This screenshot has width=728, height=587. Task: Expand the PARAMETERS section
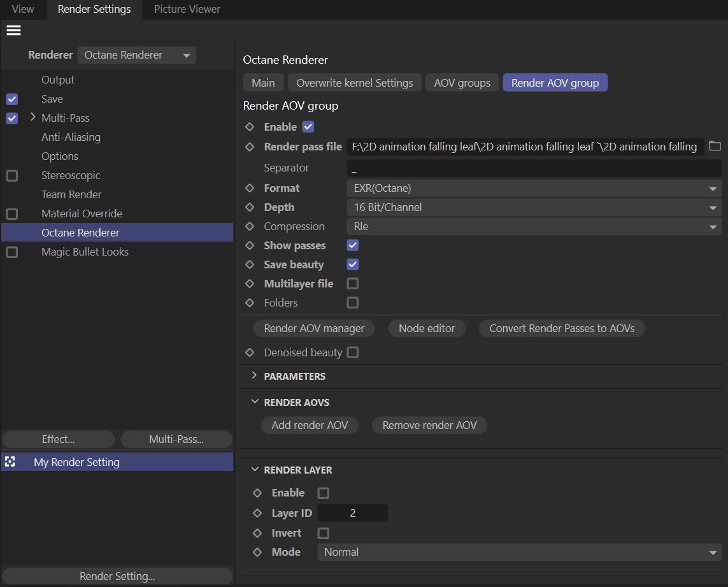(254, 376)
